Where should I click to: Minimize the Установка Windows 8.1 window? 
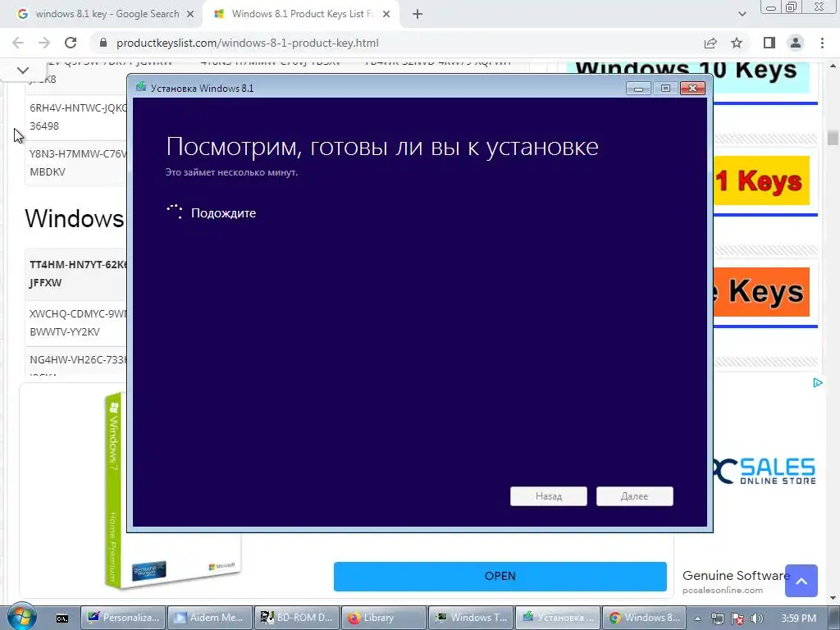click(638, 89)
